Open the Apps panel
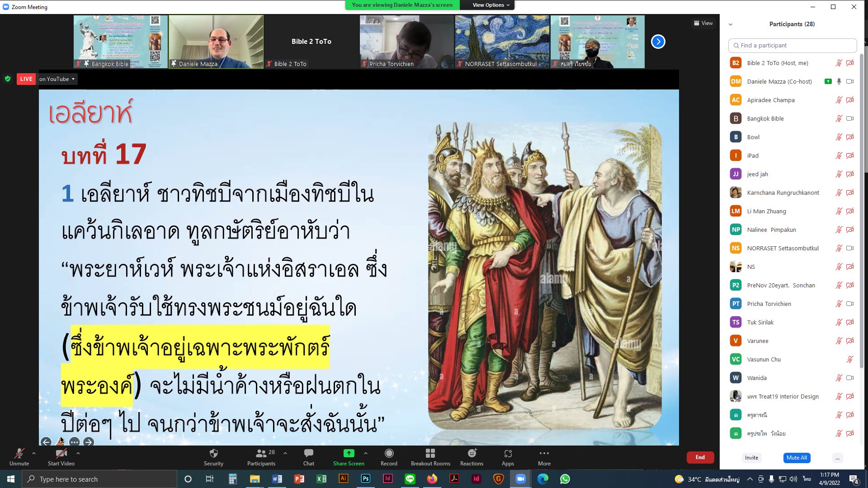Image resolution: width=868 pixels, height=488 pixels. tap(508, 457)
